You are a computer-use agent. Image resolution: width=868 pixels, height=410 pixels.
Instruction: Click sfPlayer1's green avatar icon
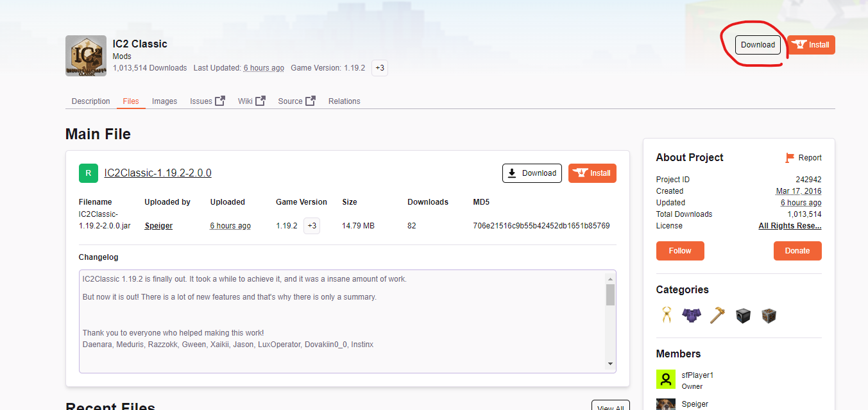point(666,379)
